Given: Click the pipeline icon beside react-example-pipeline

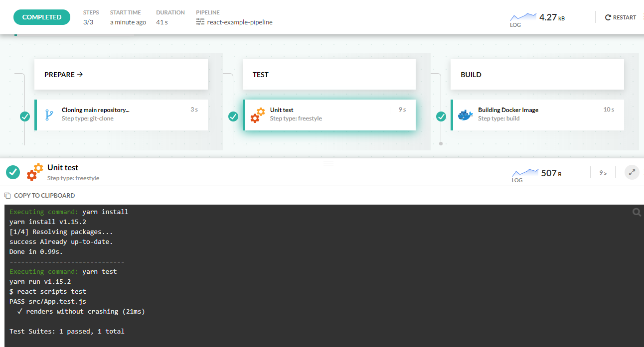Looking at the screenshot, I should coord(200,22).
